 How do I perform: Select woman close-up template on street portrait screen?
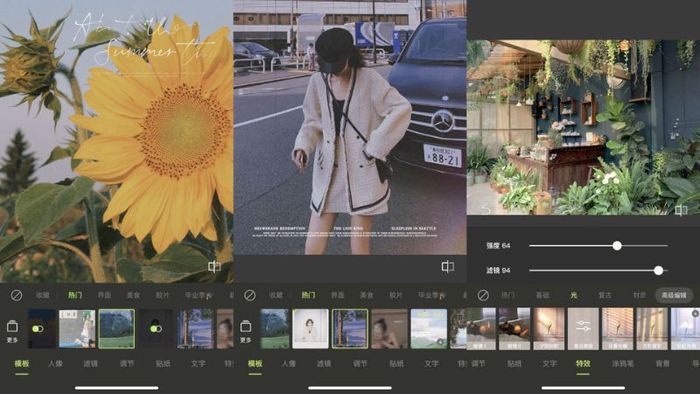point(389,329)
